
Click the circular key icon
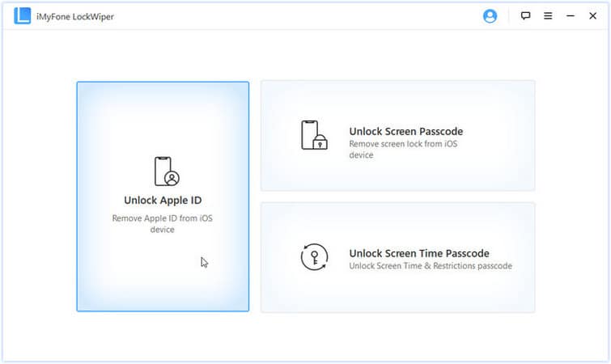coord(314,257)
